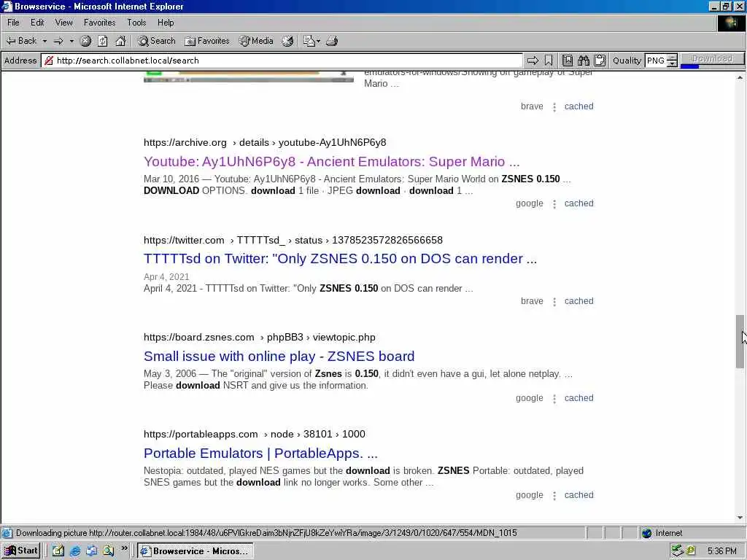
Task: Open the Media toolbar button
Action: [x=256, y=41]
